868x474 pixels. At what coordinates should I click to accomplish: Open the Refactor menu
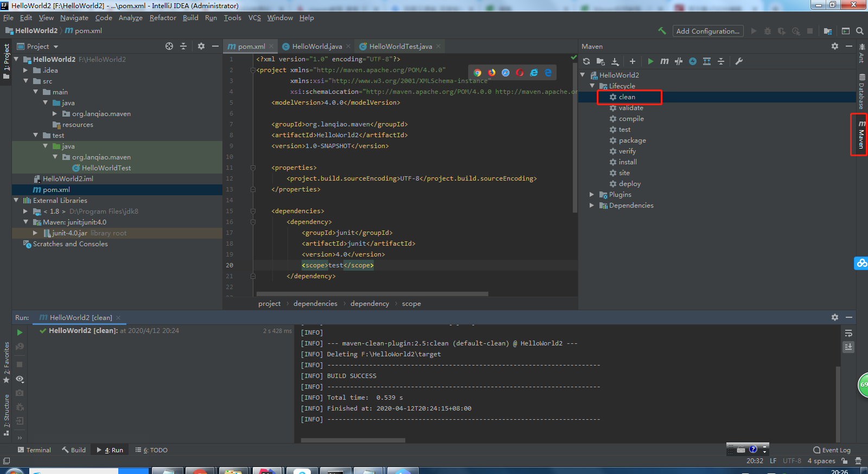click(x=163, y=18)
